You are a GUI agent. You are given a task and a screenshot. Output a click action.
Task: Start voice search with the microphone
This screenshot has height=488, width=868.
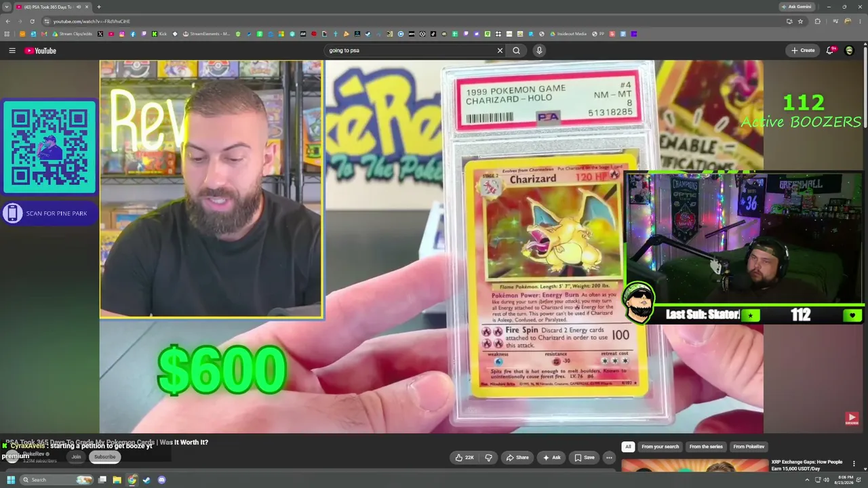pos(539,50)
